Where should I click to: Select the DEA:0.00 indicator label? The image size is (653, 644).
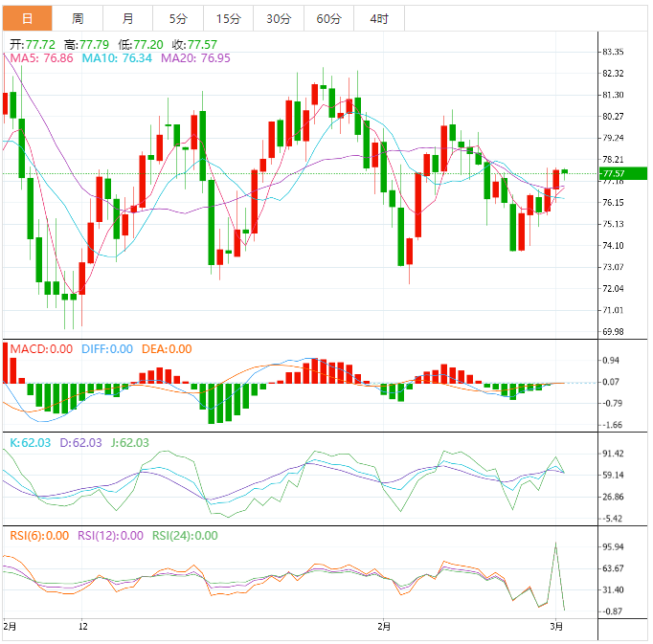[167, 349]
